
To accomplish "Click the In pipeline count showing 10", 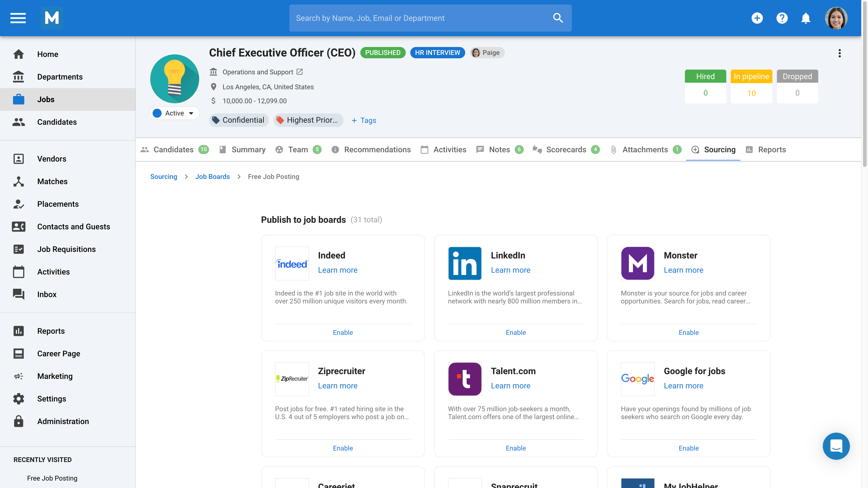I will click(751, 93).
